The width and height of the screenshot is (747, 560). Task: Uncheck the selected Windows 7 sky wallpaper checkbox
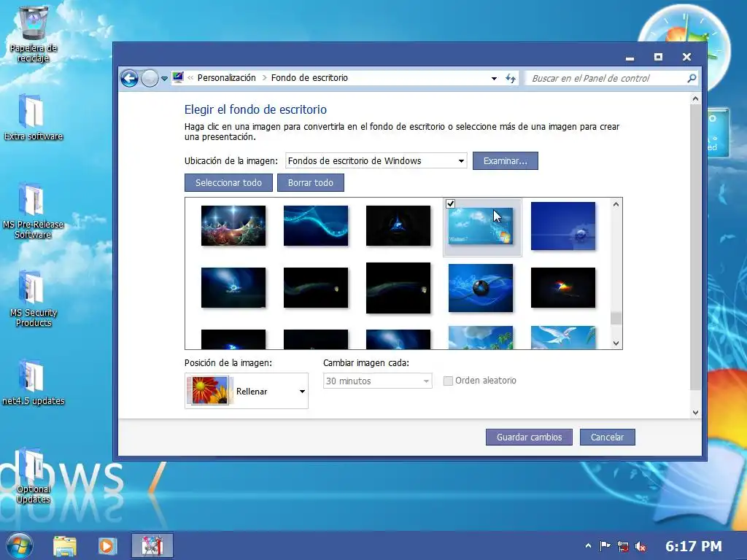[450, 204]
